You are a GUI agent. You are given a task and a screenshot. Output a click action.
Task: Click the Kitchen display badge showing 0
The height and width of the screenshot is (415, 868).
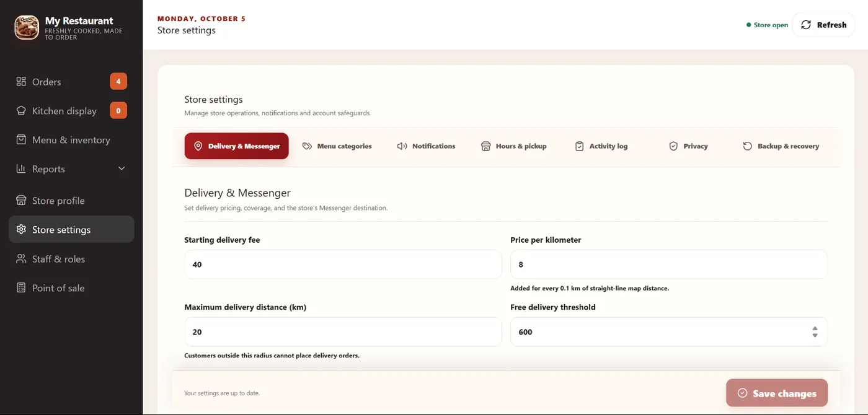[118, 110]
